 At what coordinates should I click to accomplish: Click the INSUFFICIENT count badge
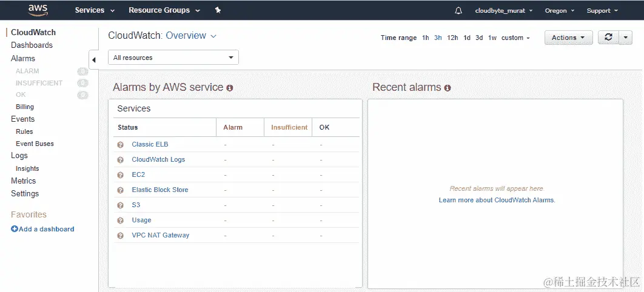pos(82,83)
